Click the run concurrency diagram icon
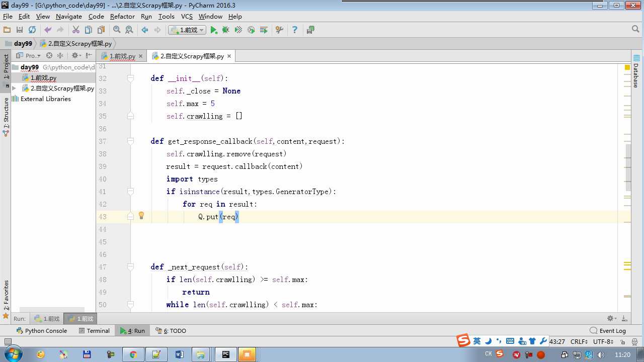Viewport: 644px width, 362px height. point(264,30)
